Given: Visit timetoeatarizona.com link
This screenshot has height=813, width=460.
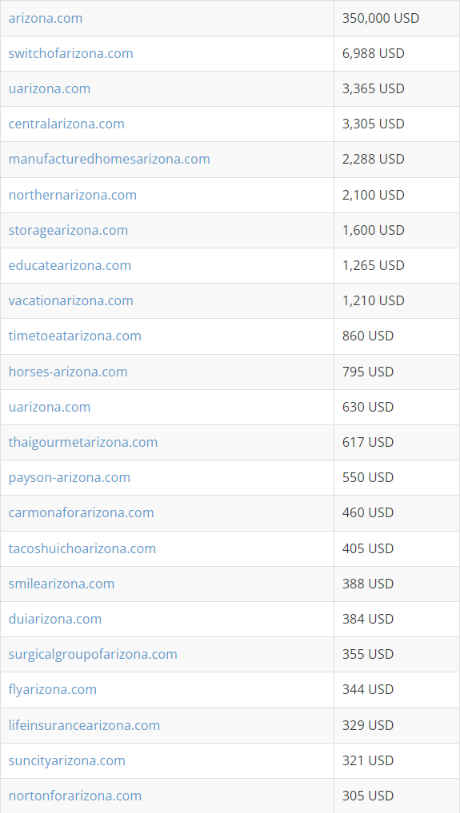Looking at the screenshot, I should pos(75,336).
